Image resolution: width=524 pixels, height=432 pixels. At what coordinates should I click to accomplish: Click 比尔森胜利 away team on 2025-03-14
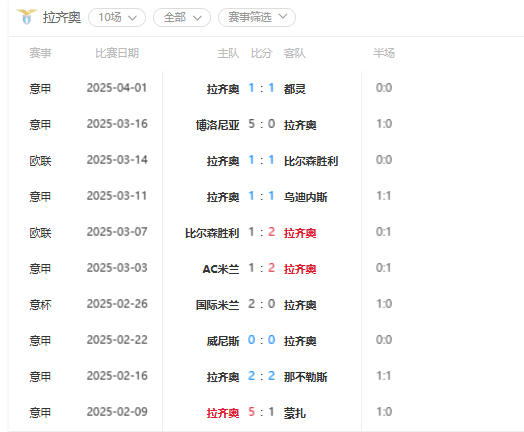click(311, 161)
